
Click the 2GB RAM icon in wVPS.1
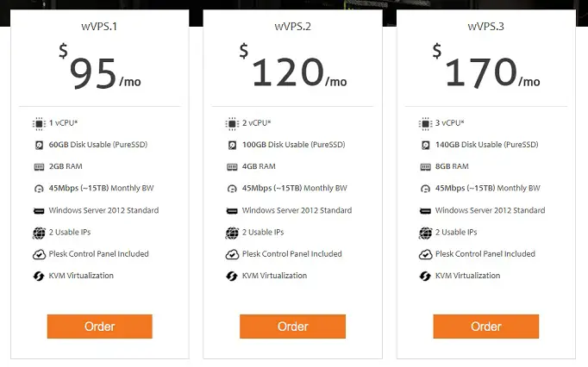pyautogui.click(x=39, y=167)
